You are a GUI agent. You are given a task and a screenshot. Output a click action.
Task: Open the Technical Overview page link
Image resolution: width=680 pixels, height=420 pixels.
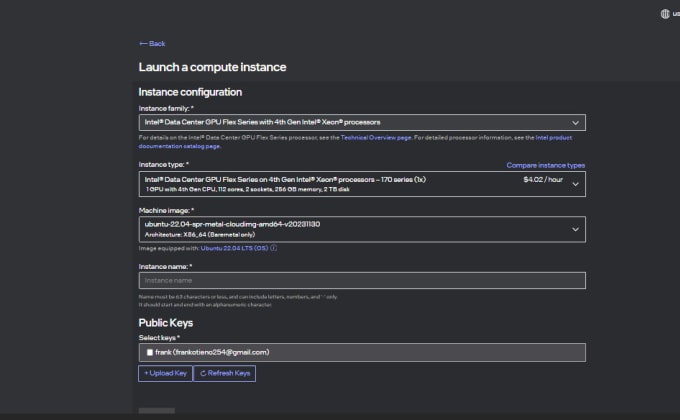tap(376, 138)
